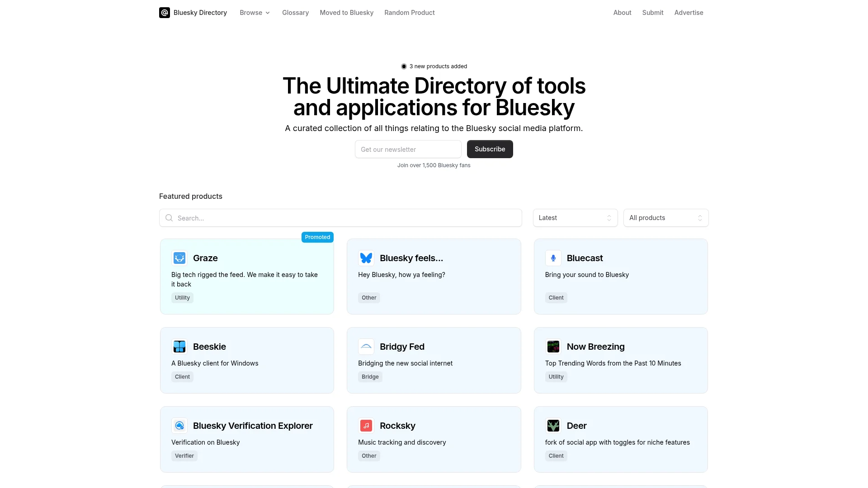Open the Advertise page
868x488 pixels.
689,13
